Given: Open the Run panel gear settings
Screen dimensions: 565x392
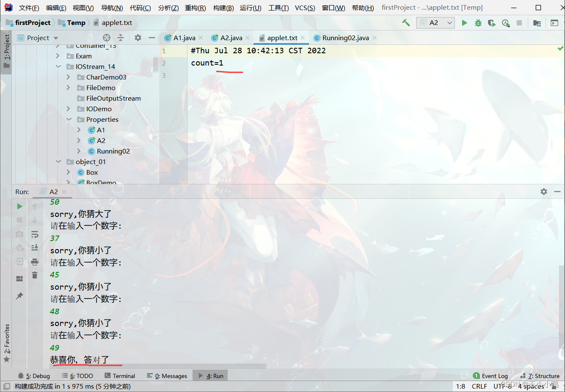Looking at the screenshot, I should [544, 192].
